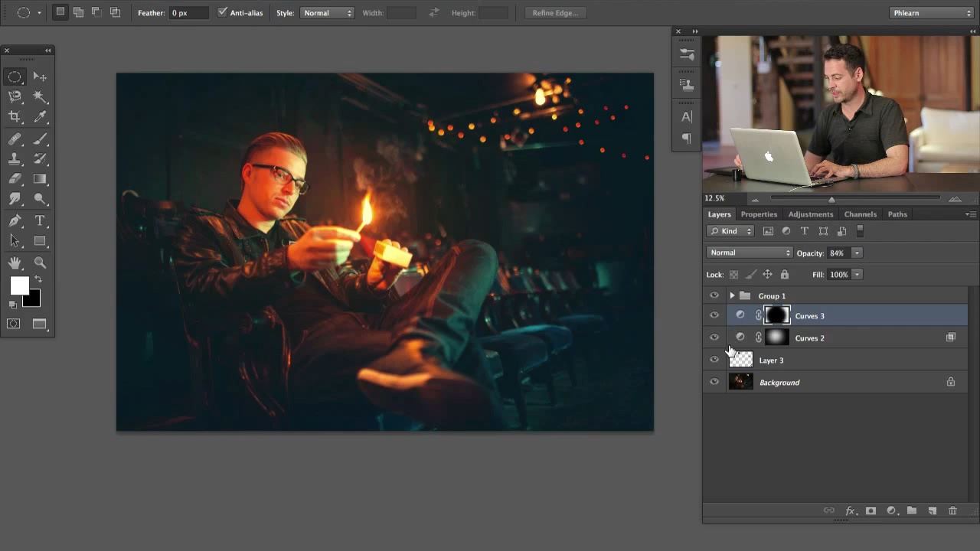Pick the Magic Wand tool
The height and width of the screenshot is (551, 980).
tap(40, 96)
